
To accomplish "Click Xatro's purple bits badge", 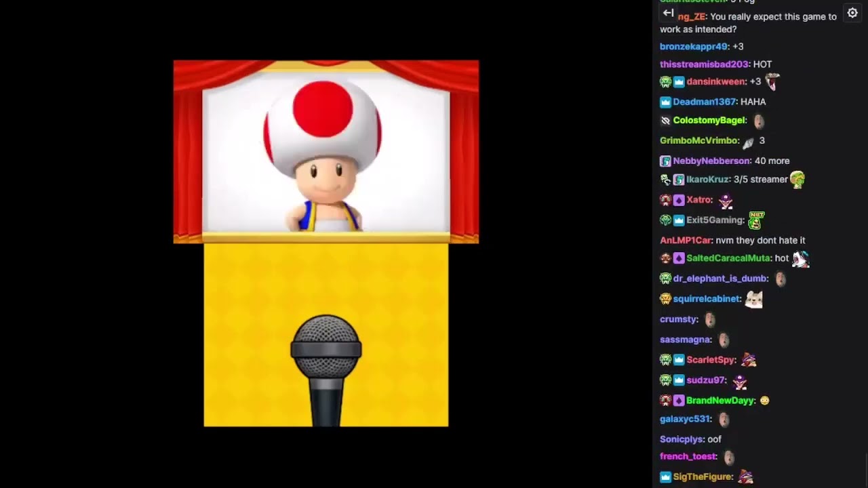I will [x=679, y=201].
